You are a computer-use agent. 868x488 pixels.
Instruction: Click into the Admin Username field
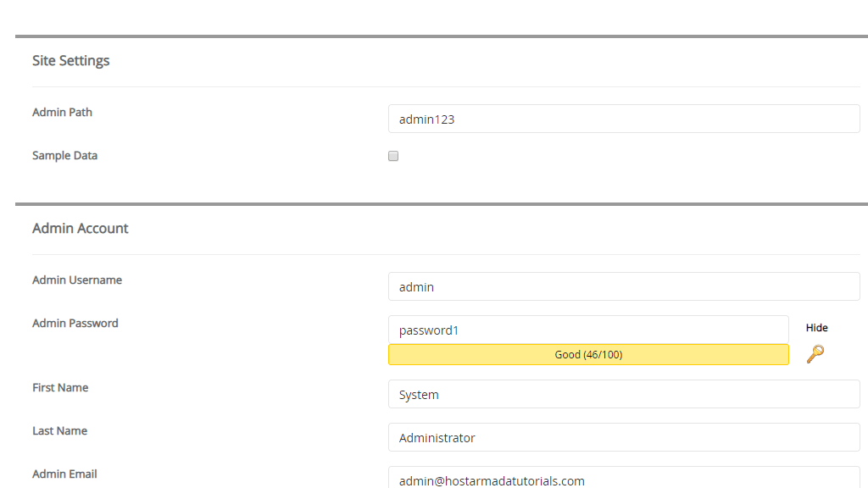click(x=624, y=287)
